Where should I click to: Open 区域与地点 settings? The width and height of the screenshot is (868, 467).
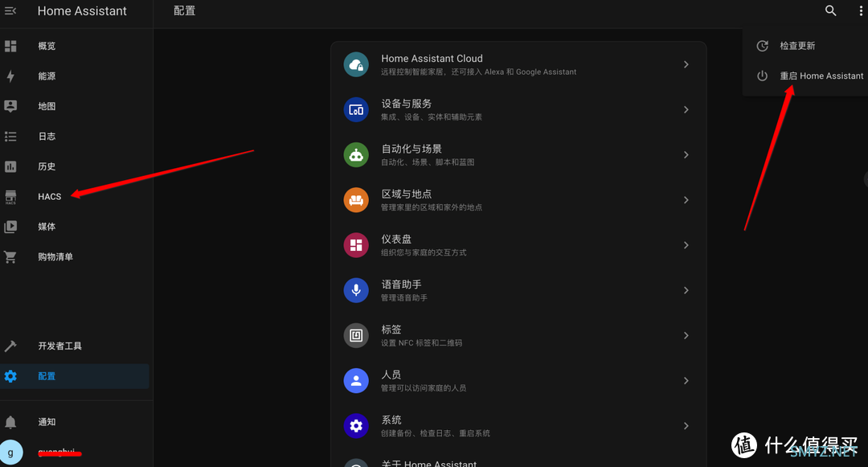pyautogui.click(x=518, y=200)
